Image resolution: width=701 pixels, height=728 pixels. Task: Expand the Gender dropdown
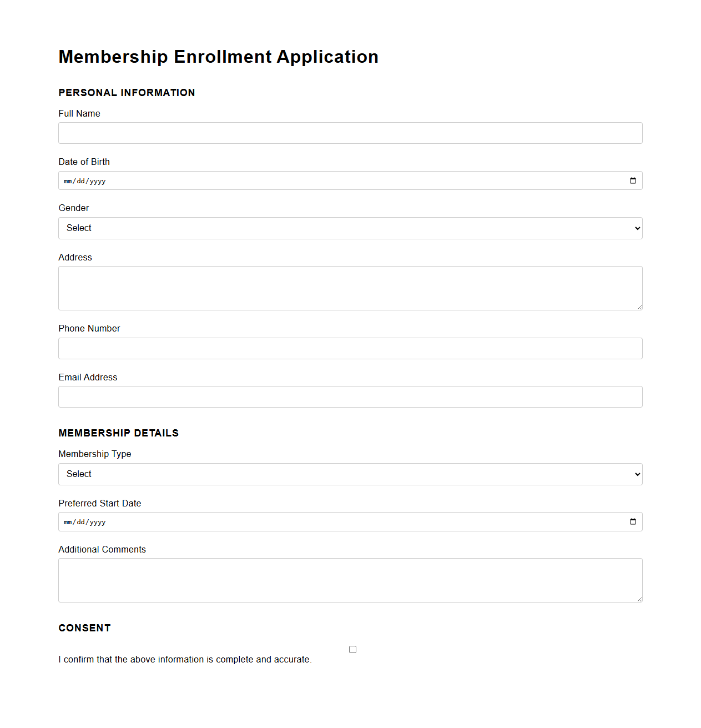coord(350,228)
